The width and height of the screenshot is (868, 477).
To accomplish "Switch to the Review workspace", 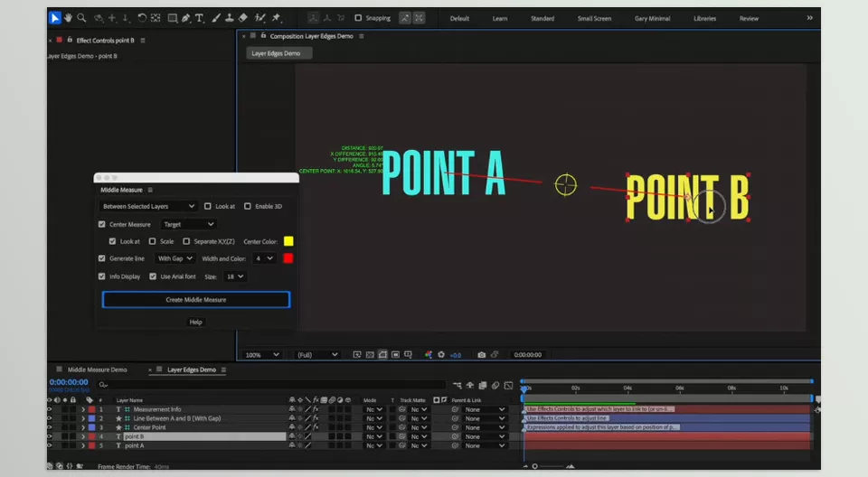I will (749, 18).
